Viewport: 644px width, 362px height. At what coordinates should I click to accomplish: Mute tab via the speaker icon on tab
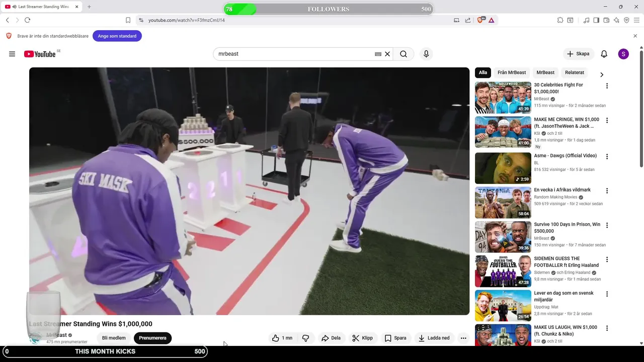pyautogui.click(x=14, y=7)
